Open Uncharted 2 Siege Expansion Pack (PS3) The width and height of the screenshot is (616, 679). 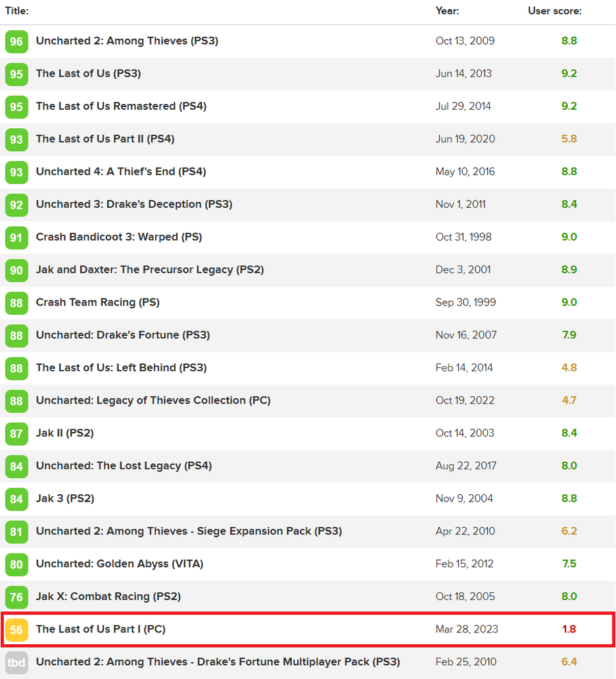[x=189, y=531]
